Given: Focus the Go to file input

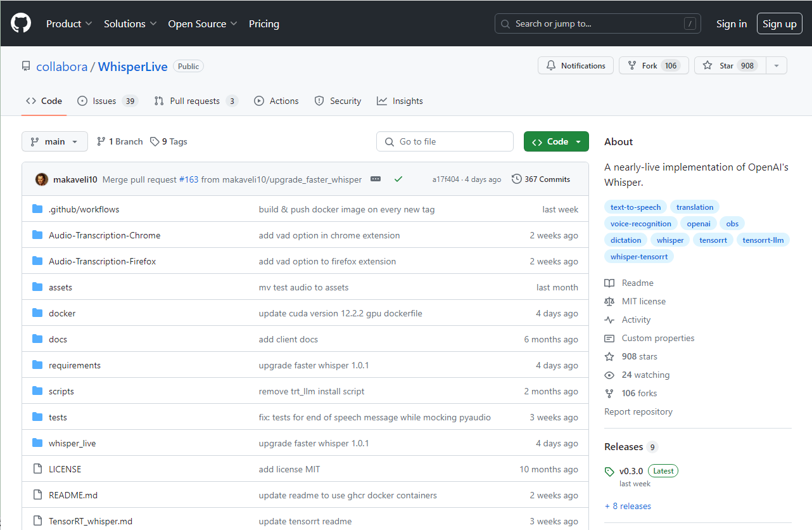Looking at the screenshot, I should (445, 141).
